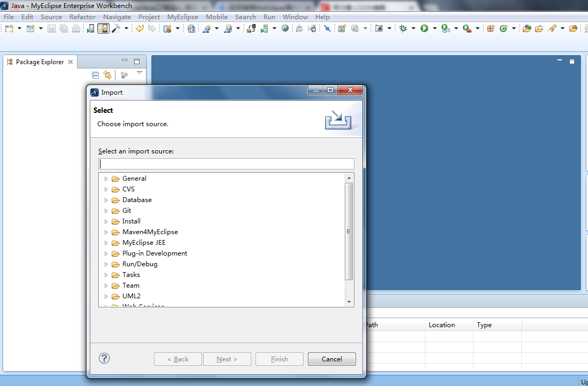Image resolution: width=588 pixels, height=386 pixels.
Task: Click the server deploy icon with red arrow
Action: pos(251,28)
